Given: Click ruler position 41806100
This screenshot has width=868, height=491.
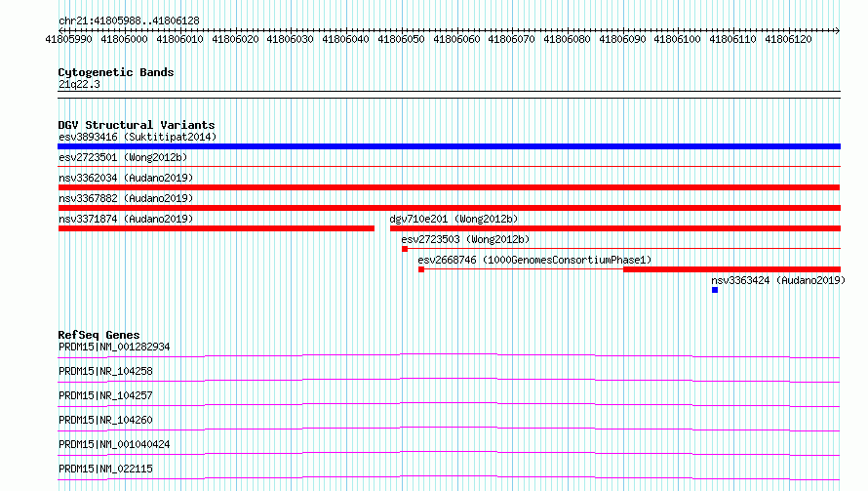Looking at the screenshot, I should (x=678, y=39).
